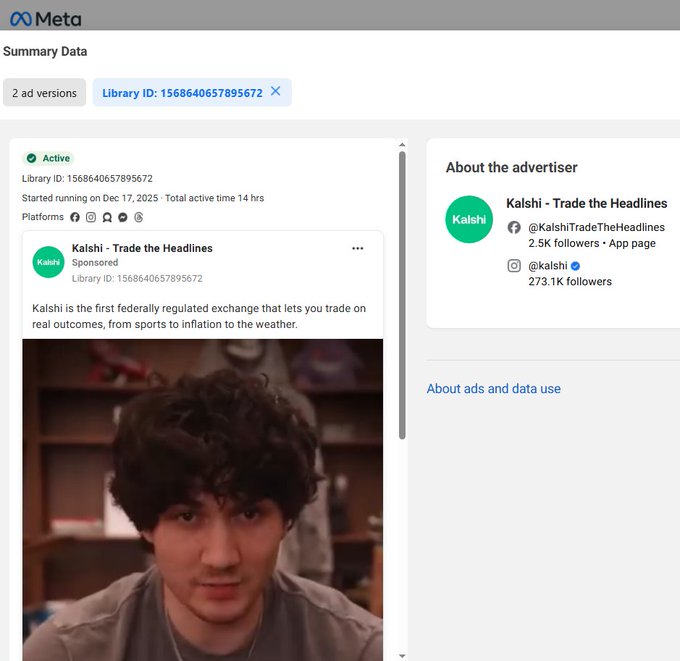
Task: Click the scroll-down arrow of the ad panel
Action: (402, 655)
